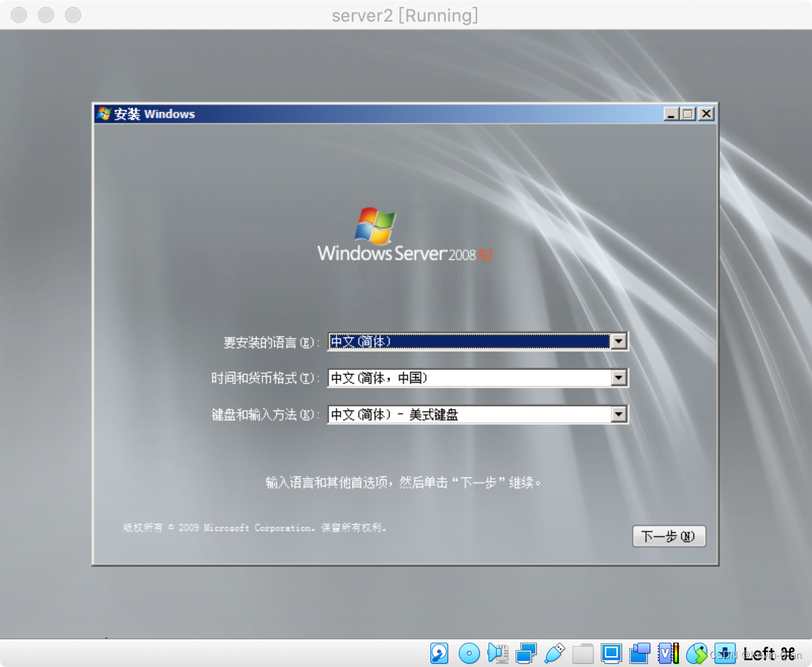Viewport: 812px width, 667px height.
Task: Click the audio status icon
Action: [x=497, y=653]
